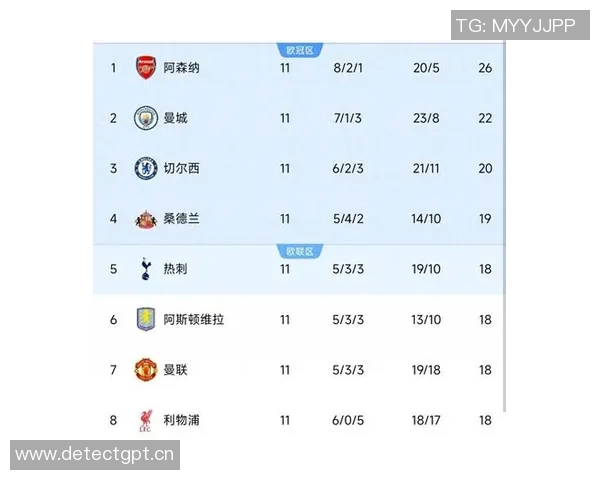Click the TG: MYYJJPP watermark banner
The height and width of the screenshot is (480, 600).
point(515,26)
